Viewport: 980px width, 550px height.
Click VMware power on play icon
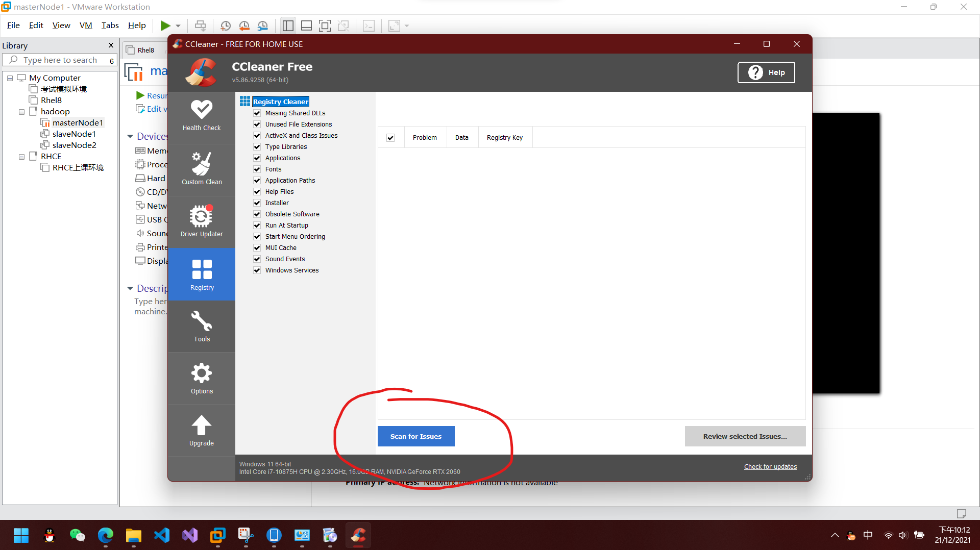point(165,26)
